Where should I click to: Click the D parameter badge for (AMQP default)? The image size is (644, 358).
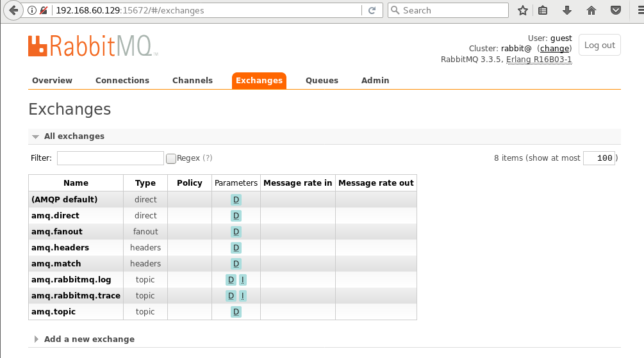coord(236,200)
